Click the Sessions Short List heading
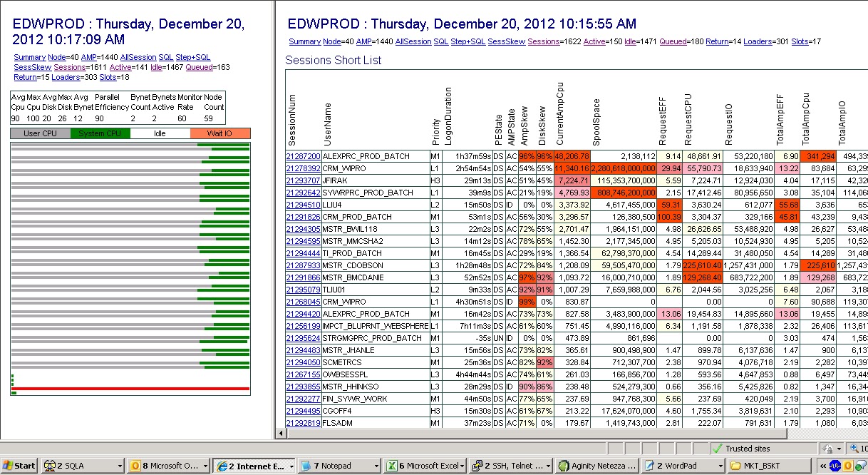The height and width of the screenshot is (475, 868). click(x=334, y=61)
